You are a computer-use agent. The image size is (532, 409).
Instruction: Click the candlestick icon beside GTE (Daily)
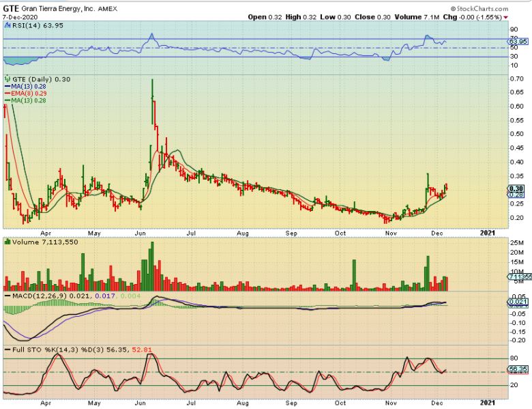click(x=8, y=79)
